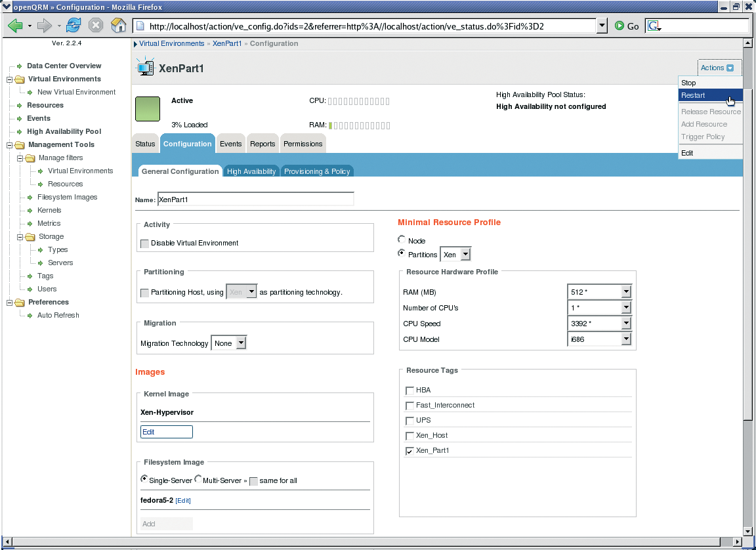Select the Node radio button
The width and height of the screenshot is (756, 550).
pyautogui.click(x=401, y=240)
